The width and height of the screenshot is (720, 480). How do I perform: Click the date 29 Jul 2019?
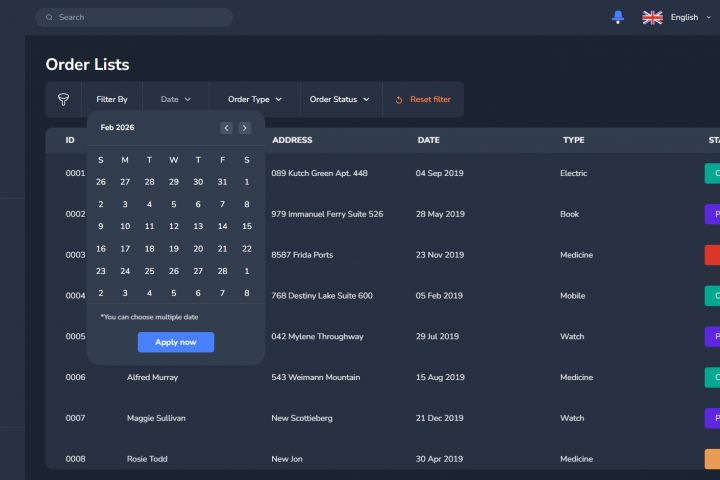437,336
